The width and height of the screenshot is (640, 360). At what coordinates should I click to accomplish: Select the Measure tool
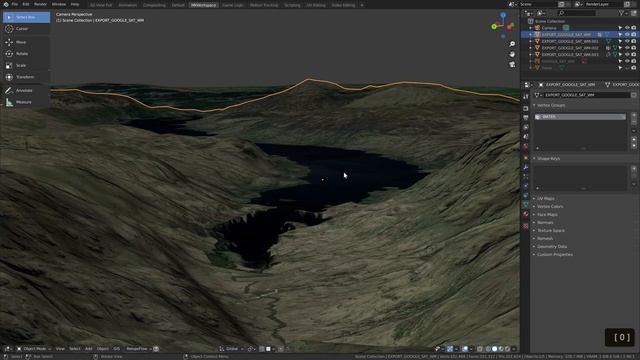tap(26, 102)
